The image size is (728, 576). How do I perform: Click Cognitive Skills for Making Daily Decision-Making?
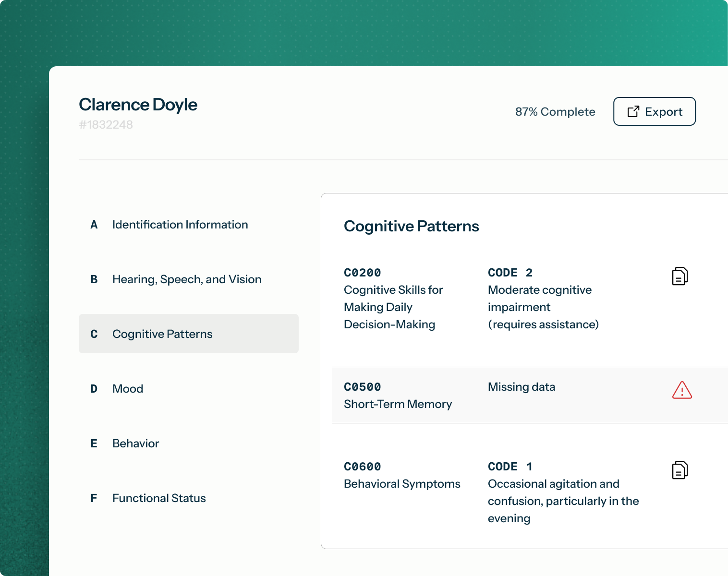tap(393, 307)
